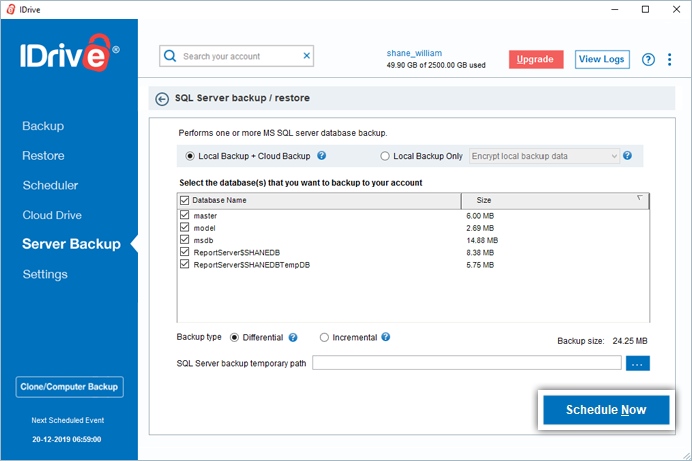Click the shane_william account name link
Screen dimensions: 692x461
[x=414, y=53]
